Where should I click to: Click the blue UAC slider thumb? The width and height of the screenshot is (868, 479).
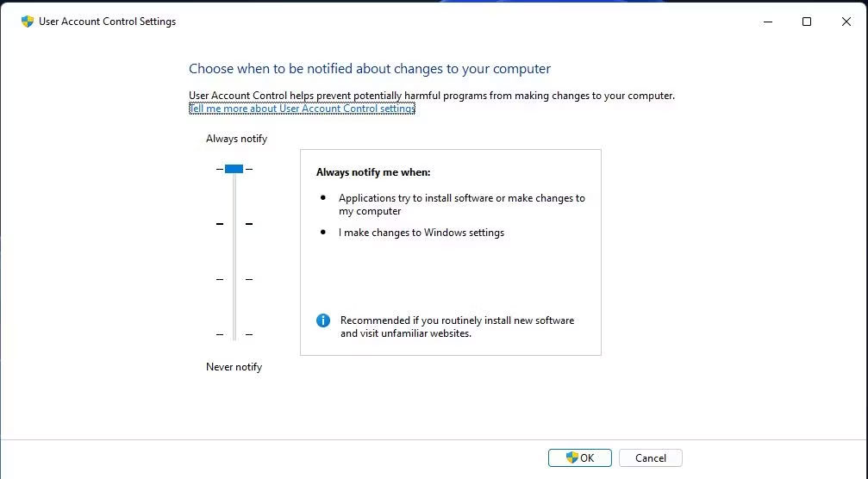(x=234, y=169)
